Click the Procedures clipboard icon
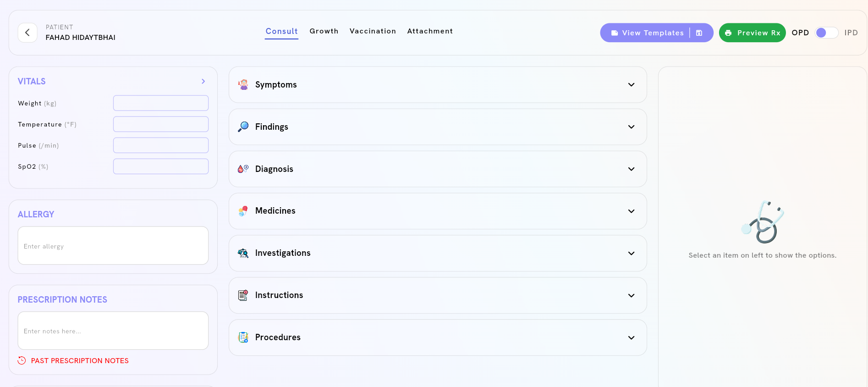 click(243, 337)
